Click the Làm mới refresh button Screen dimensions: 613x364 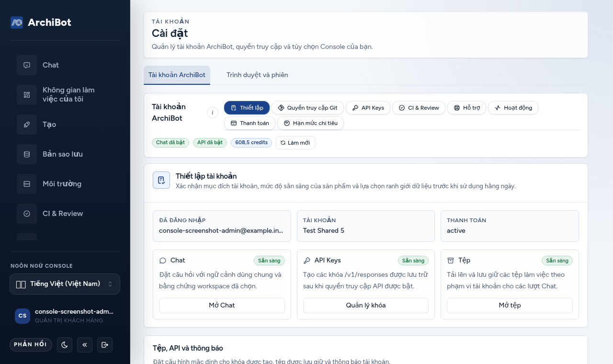(295, 143)
